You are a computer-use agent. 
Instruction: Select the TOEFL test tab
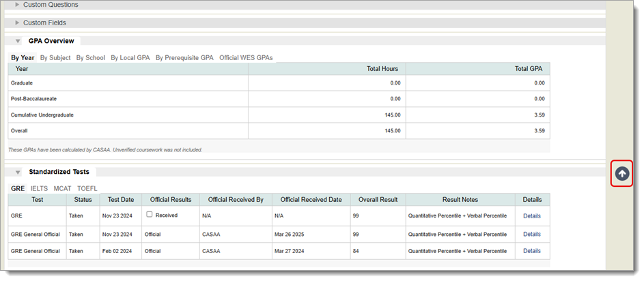coord(87,188)
